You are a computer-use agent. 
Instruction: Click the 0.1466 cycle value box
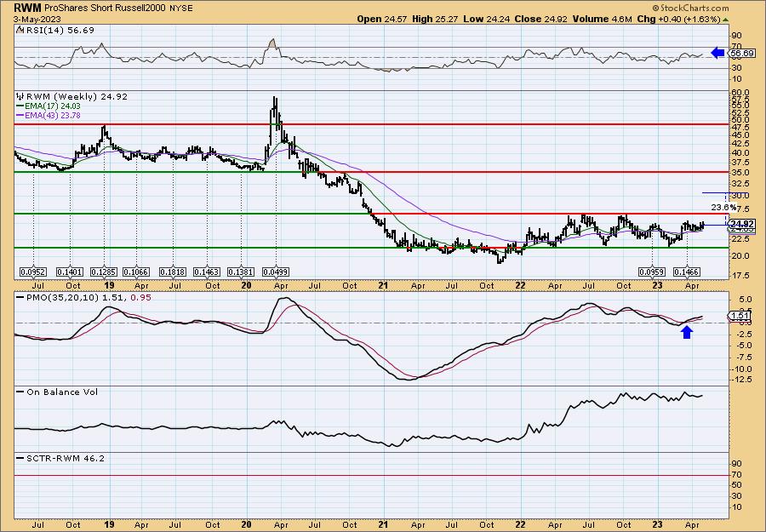point(687,272)
